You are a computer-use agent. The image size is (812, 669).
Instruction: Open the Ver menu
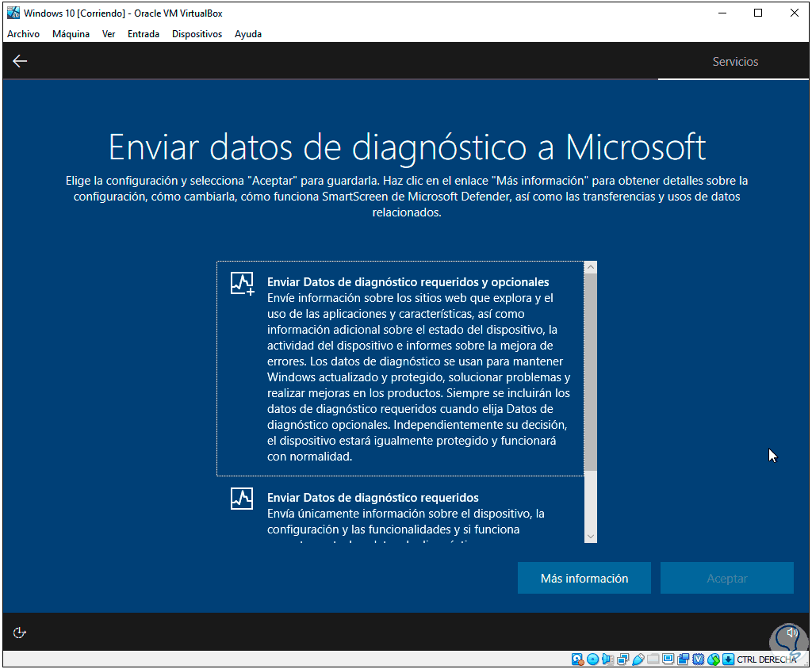tap(109, 33)
